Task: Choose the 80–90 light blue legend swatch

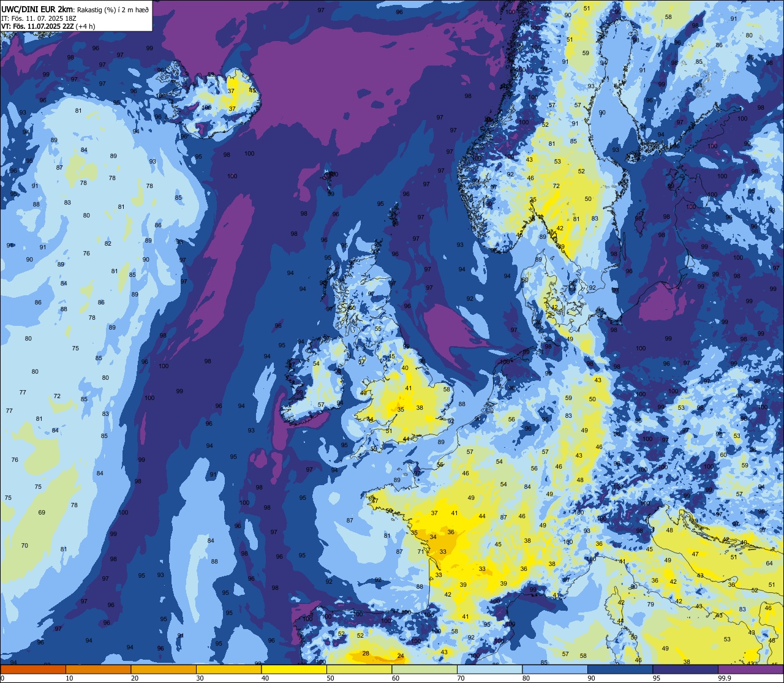Action: (x=555, y=669)
